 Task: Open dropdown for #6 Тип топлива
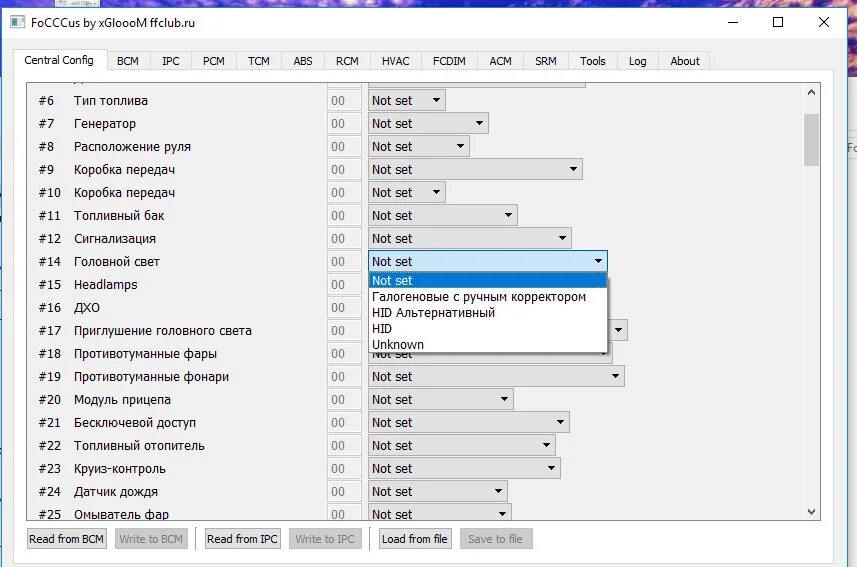[x=407, y=101]
